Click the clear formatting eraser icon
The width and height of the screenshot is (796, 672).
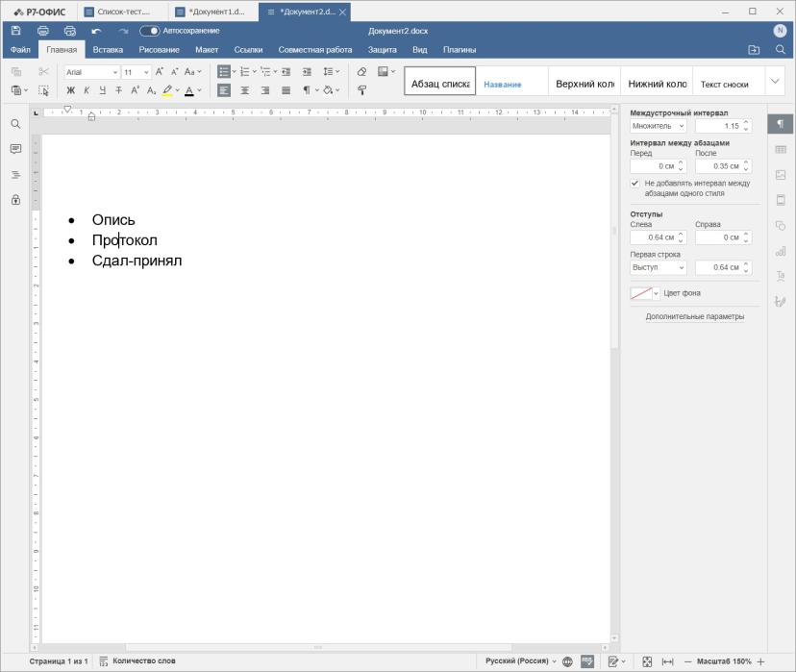362,71
